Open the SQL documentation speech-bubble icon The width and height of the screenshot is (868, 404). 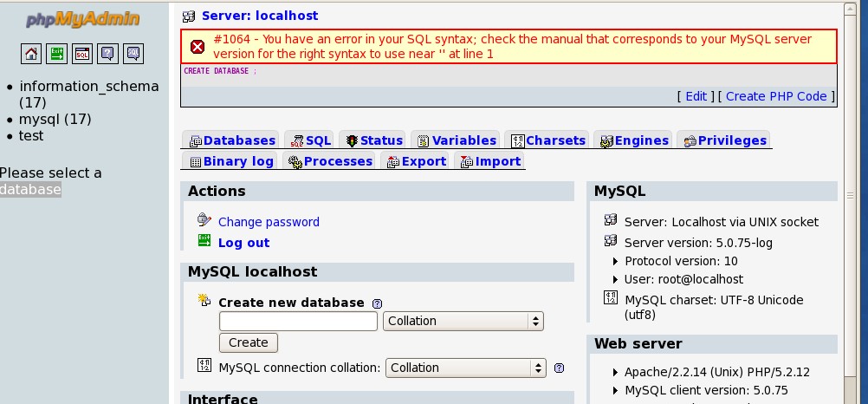[133, 54]
